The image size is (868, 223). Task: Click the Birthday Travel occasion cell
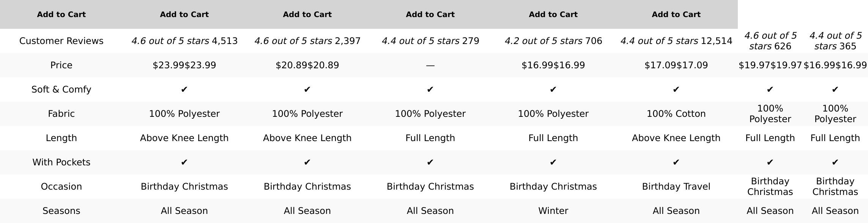click(x=676, y=187)
